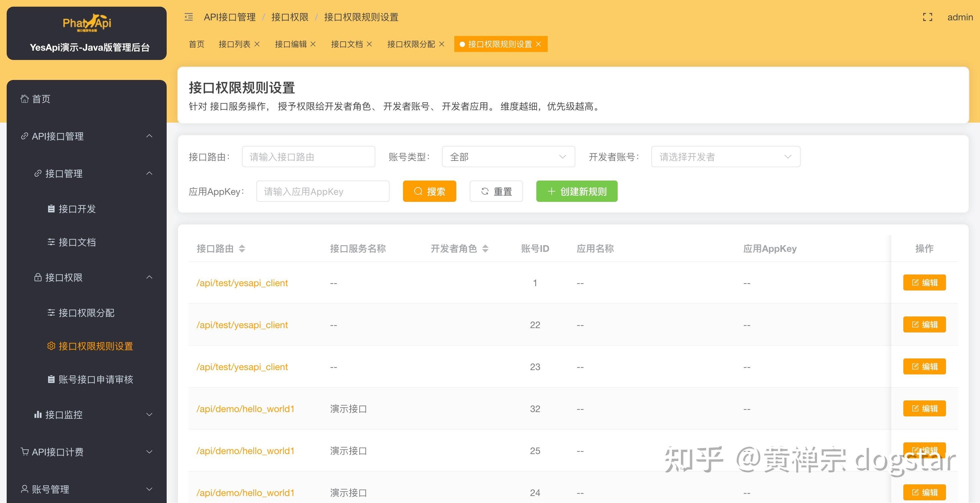980x503 pixels.
Task: Select the gear icon beside 接口权限规则设置
Action: click(51, 346)
